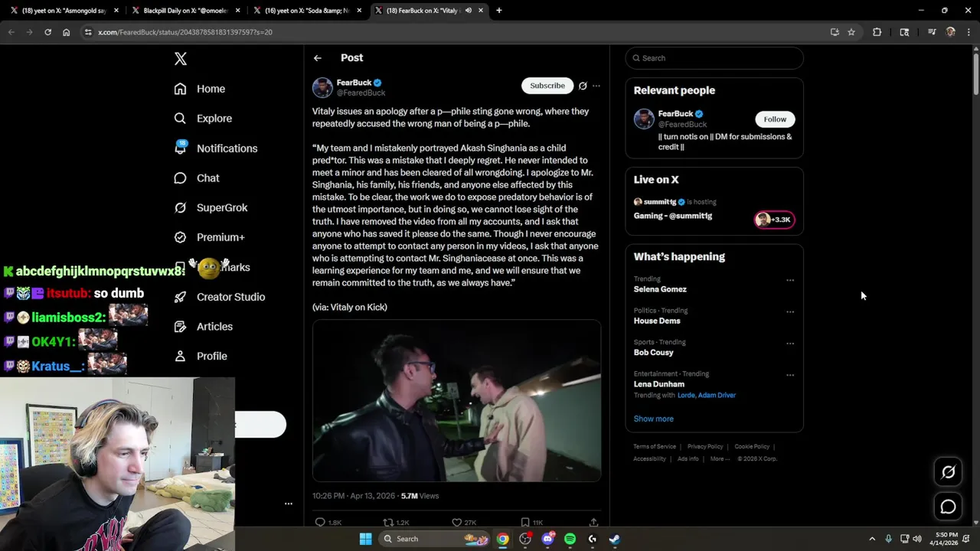This screenshot has height=551, width=980.
Task: Click the browser home button
Action: [x=66, y=32]
